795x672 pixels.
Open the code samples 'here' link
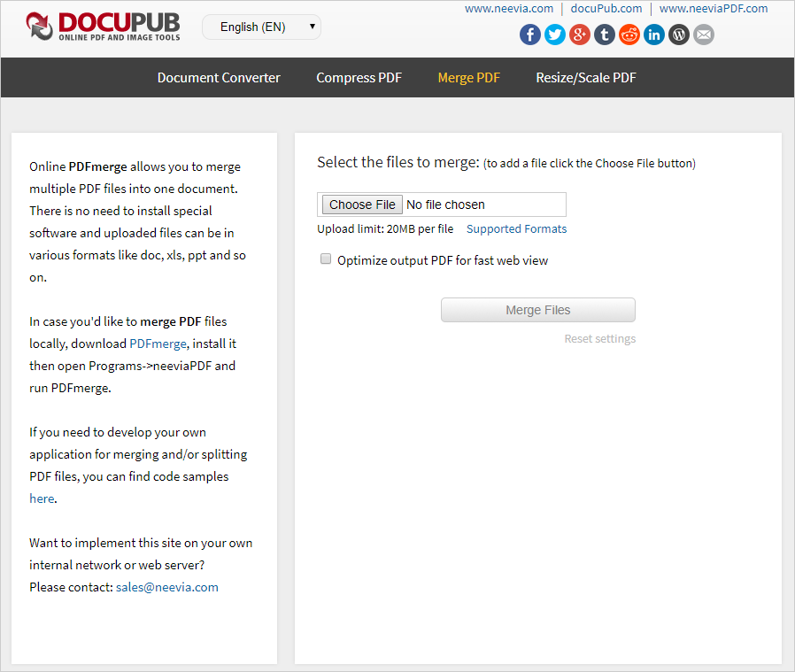pyautogui.click(x=42, y=498)
